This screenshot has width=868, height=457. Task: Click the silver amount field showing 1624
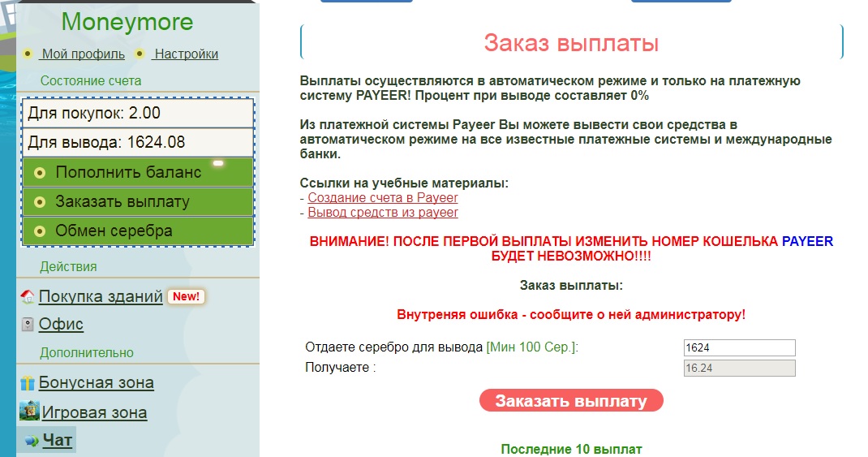point(740,348)
